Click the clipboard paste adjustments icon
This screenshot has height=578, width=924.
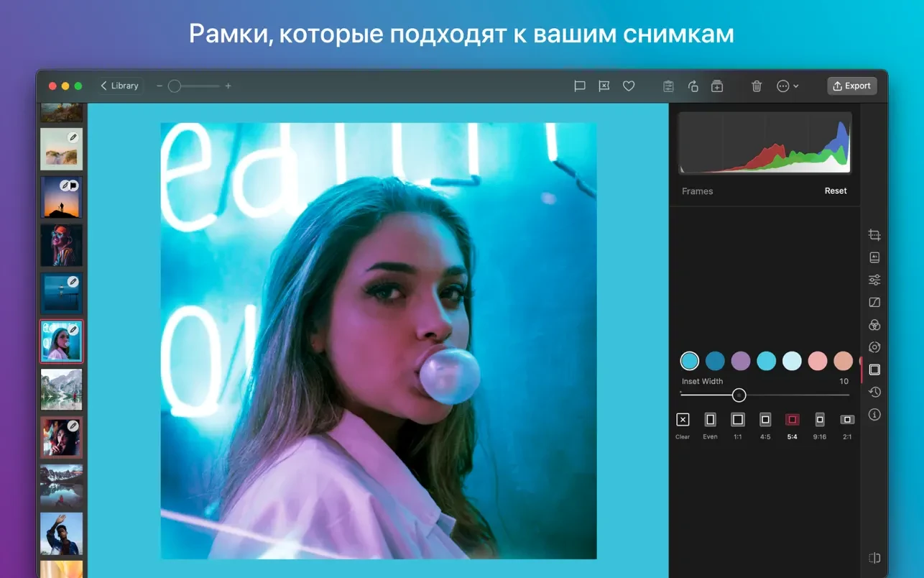pos(668,86)
